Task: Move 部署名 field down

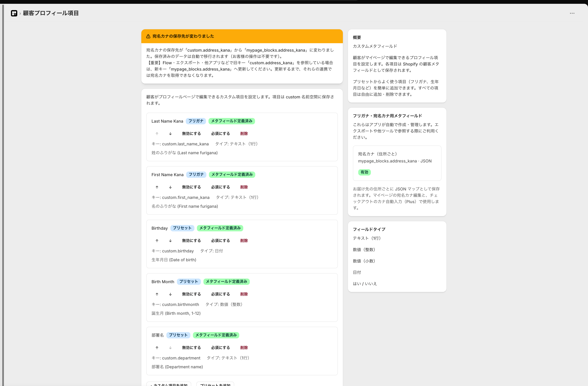Action: tap(170, 348)
